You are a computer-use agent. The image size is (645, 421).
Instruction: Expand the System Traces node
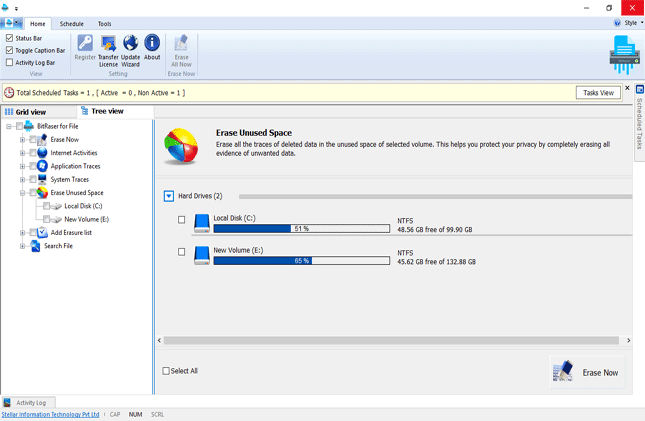[x=22, y=179]
